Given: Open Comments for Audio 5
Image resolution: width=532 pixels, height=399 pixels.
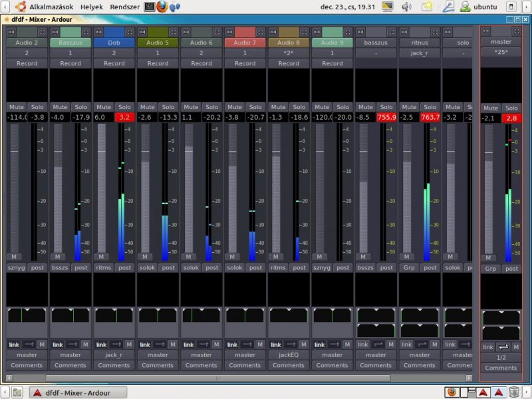Looking at the screenshot, I should click(x=158, y=365).
